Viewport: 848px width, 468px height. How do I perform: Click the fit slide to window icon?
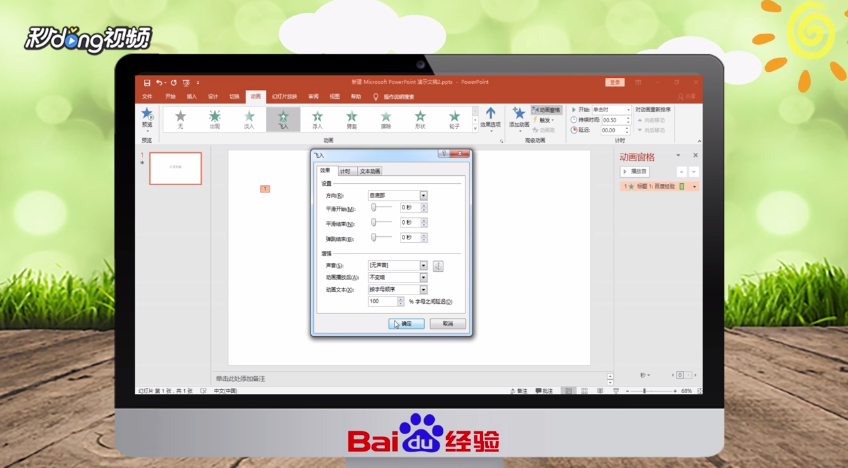699,391
